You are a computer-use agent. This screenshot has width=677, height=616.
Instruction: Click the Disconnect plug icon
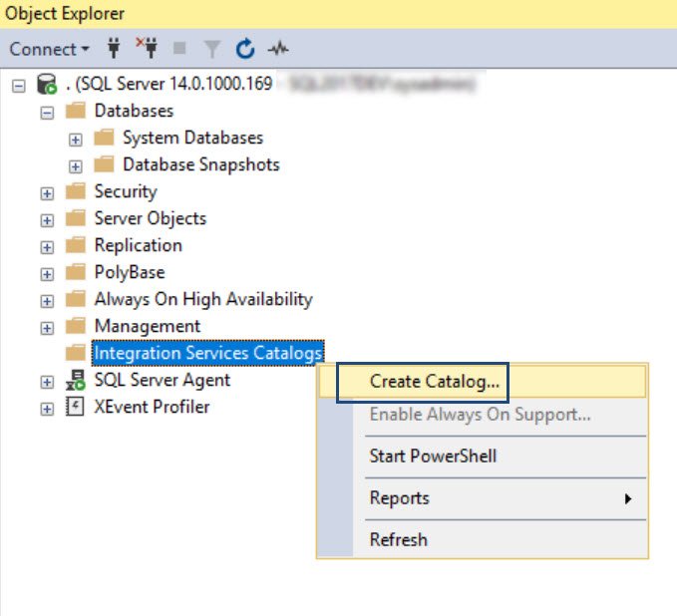pyautogui.click(x=148, y=48)
